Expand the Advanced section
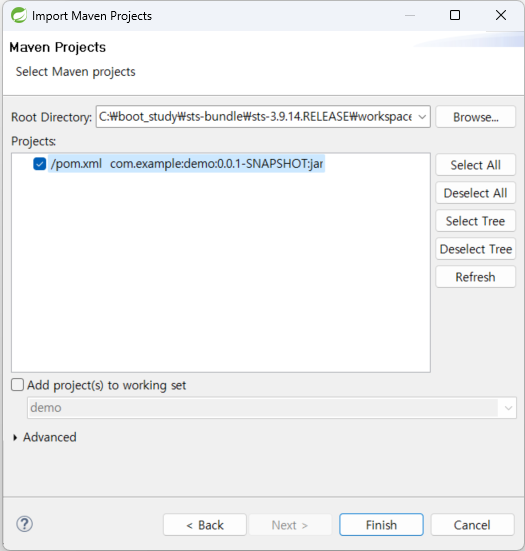This screenshot has height=551, width=525. tap(15, 437)
